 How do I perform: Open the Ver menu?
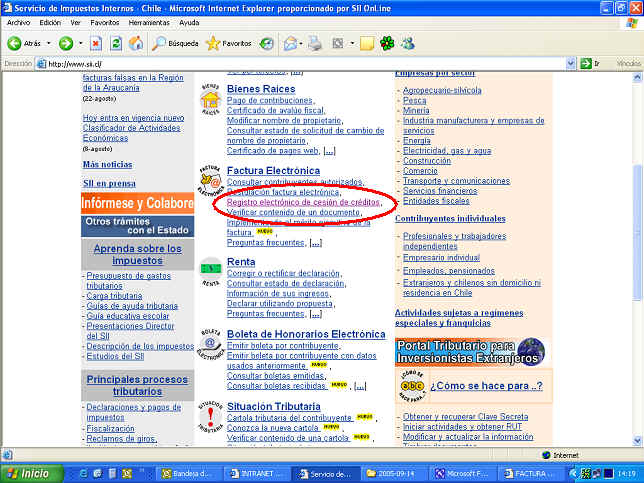coord(75,23)
